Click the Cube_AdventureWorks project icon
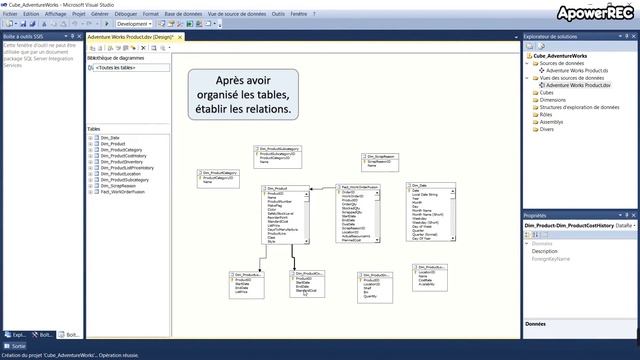Image resolution: width=640 pixels, height=360 pixels. click(x=529, y=56)
